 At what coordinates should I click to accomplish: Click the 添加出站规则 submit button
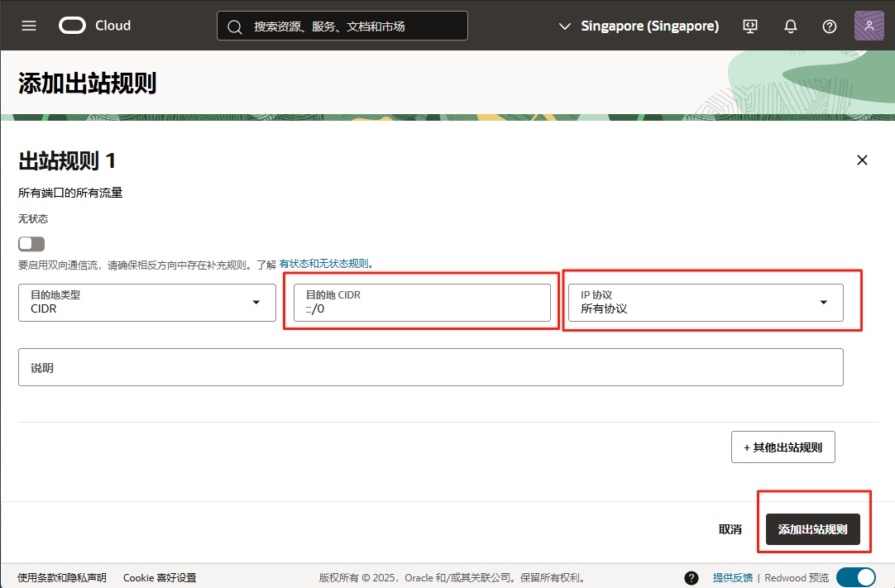[812, 529]
